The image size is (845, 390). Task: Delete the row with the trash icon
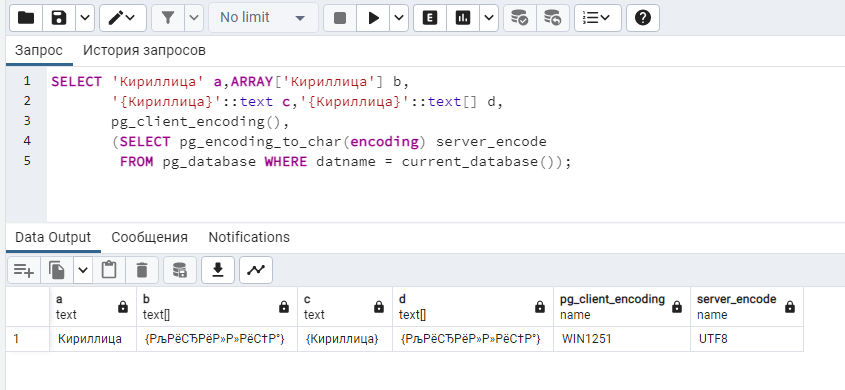point(142,270)
